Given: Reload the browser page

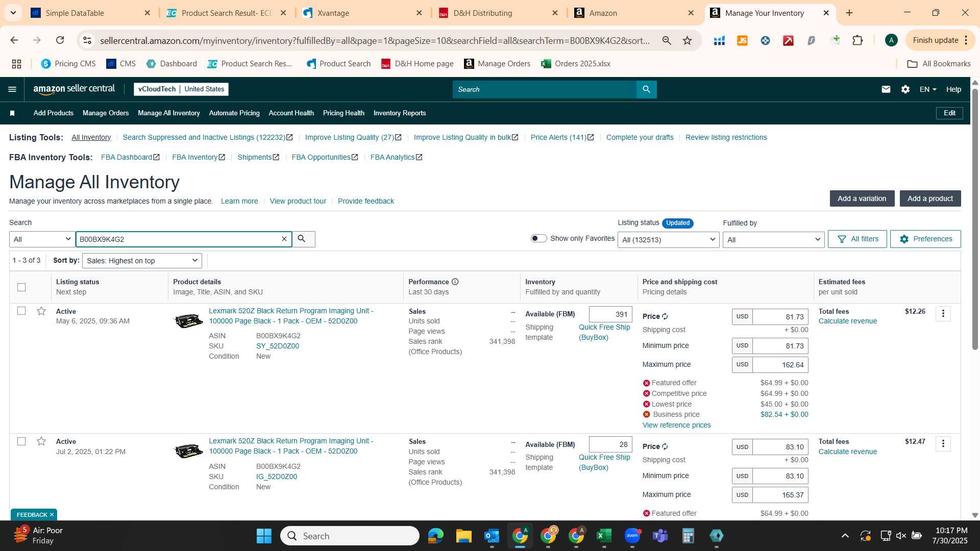Looking at the screenshot, I should (x=60, y=40).
